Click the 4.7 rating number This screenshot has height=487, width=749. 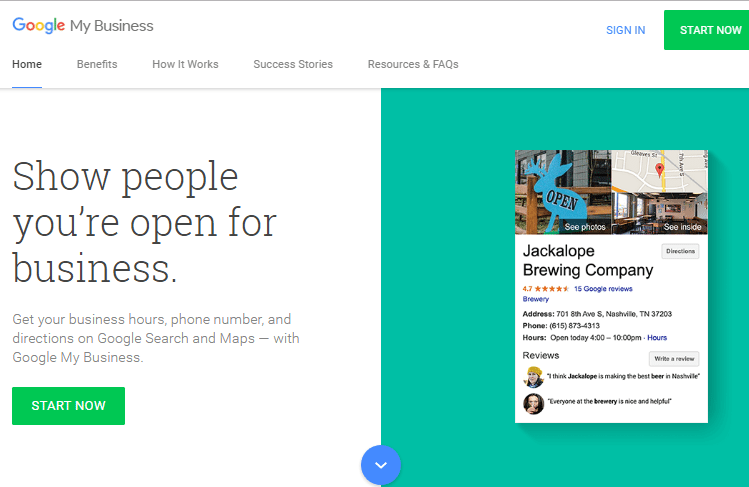click(527, 289)
